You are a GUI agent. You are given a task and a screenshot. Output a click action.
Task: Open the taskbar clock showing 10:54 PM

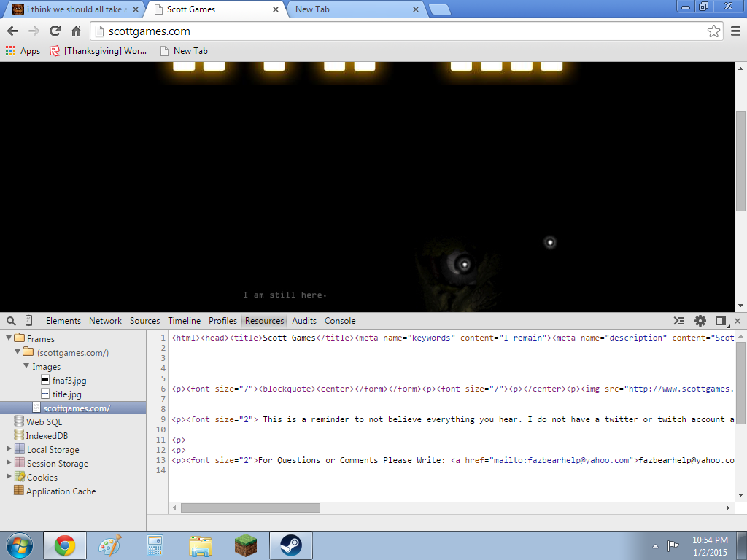[710, 546]
